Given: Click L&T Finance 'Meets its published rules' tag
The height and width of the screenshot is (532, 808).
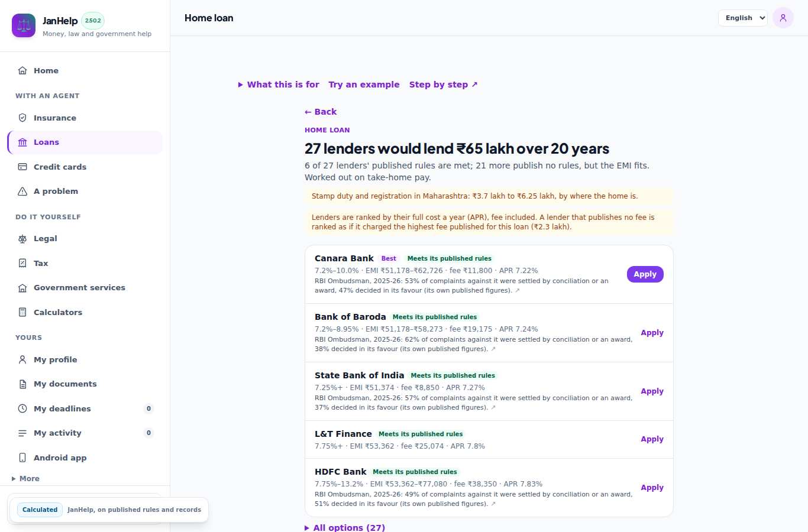Looking at the screenshot, I should 421,434.
